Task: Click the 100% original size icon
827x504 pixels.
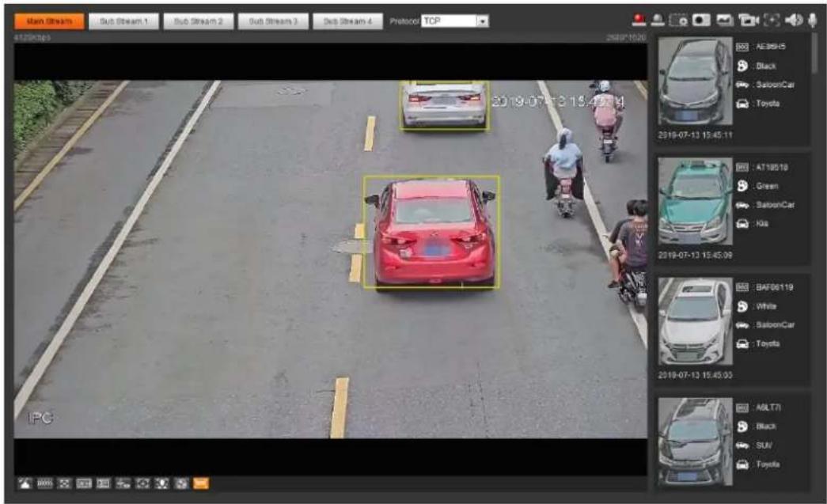Action: click(45, 483)
